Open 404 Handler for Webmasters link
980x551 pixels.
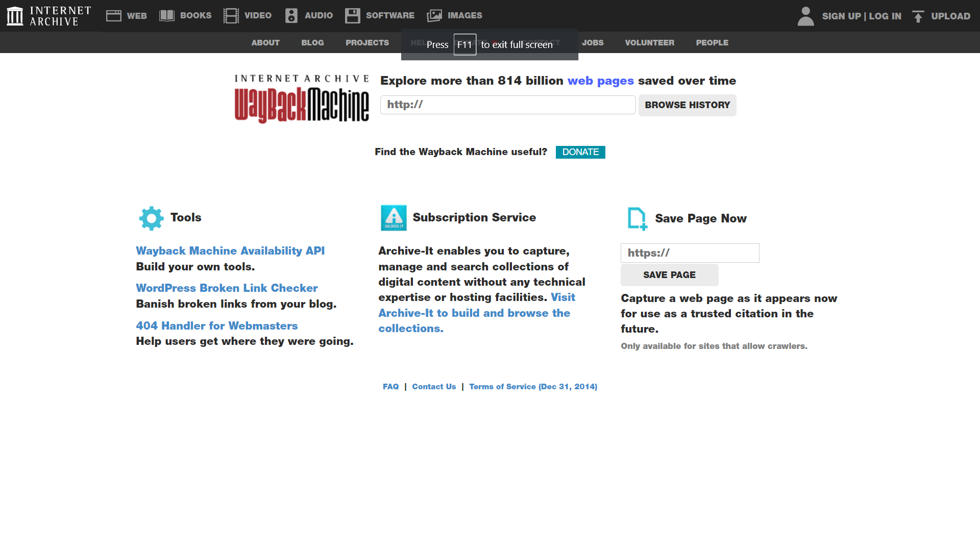point(217,326)
